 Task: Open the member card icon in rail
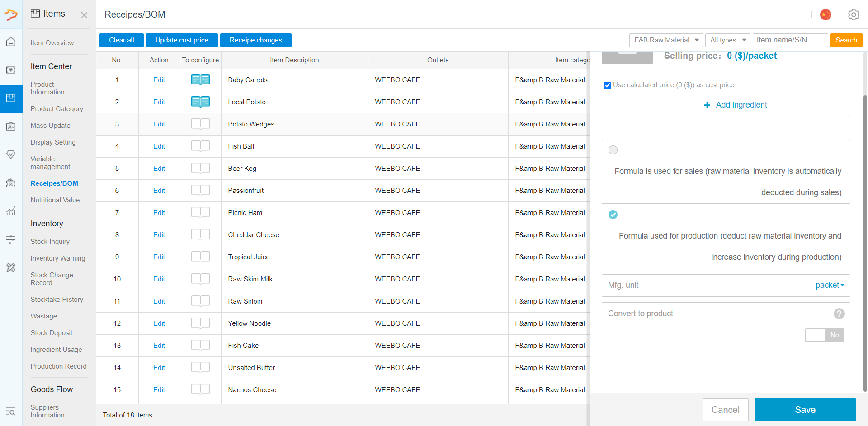pos(11,126)
